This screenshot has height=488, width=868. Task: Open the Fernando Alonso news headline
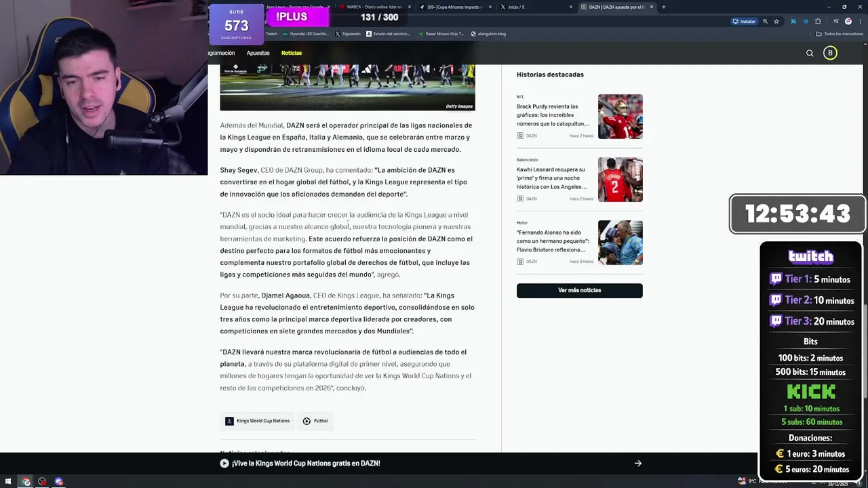[x=553, y=241]
